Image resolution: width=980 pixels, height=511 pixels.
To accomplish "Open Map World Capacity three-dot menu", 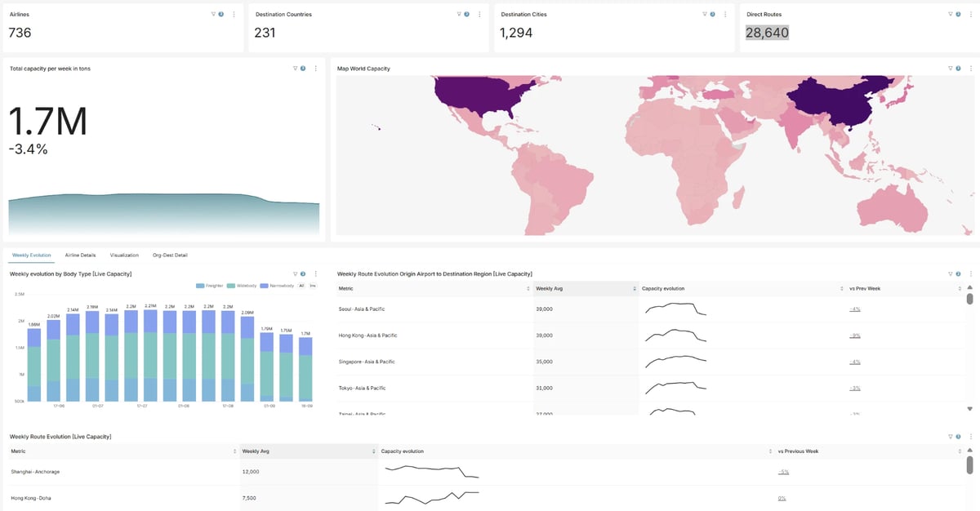I will pyautogui.click(x=971, y=69).
